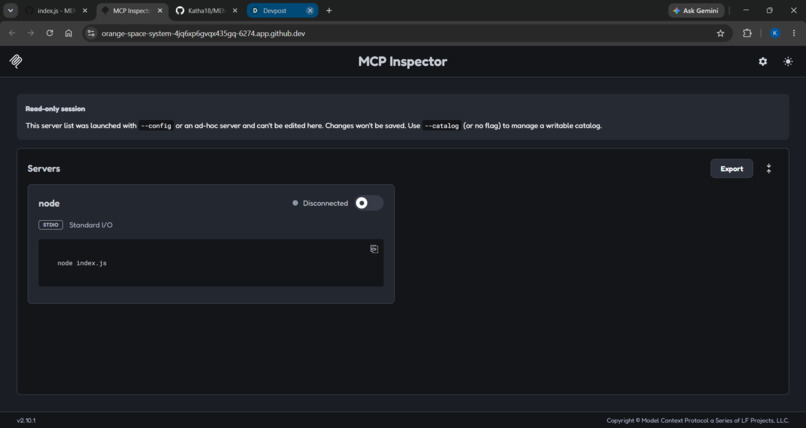The width and height of the screenshot is (806, 428).
Task: Go forward in browser history
Action: (31, 33)
